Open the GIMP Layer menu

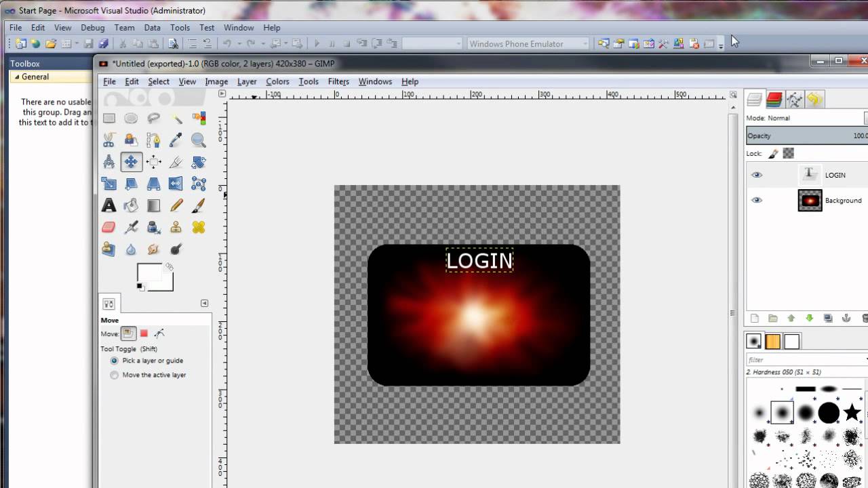247,81
